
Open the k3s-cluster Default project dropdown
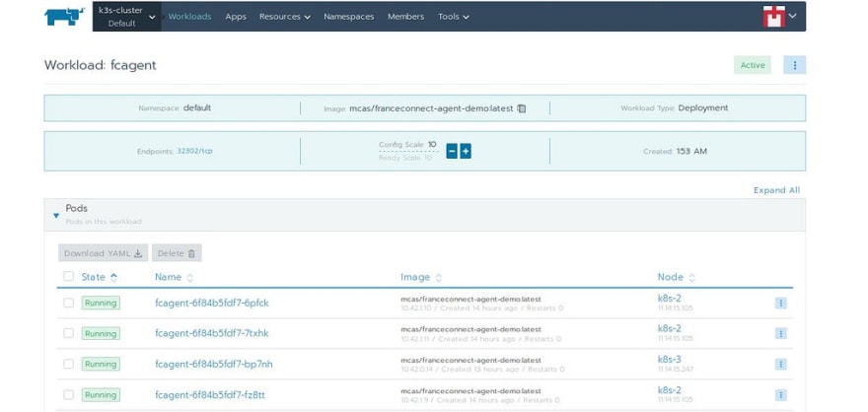tap(127, 17)
